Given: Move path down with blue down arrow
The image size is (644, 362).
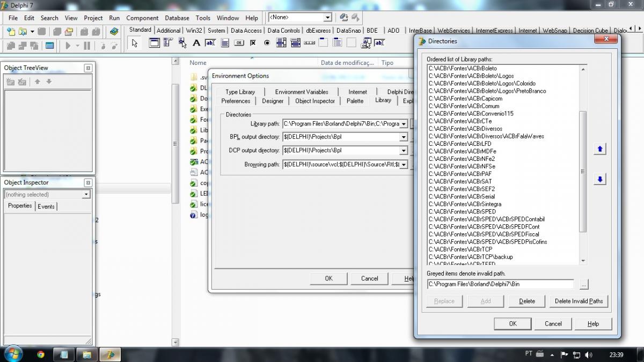Looking at the screenshot, I should pos(600,179).
